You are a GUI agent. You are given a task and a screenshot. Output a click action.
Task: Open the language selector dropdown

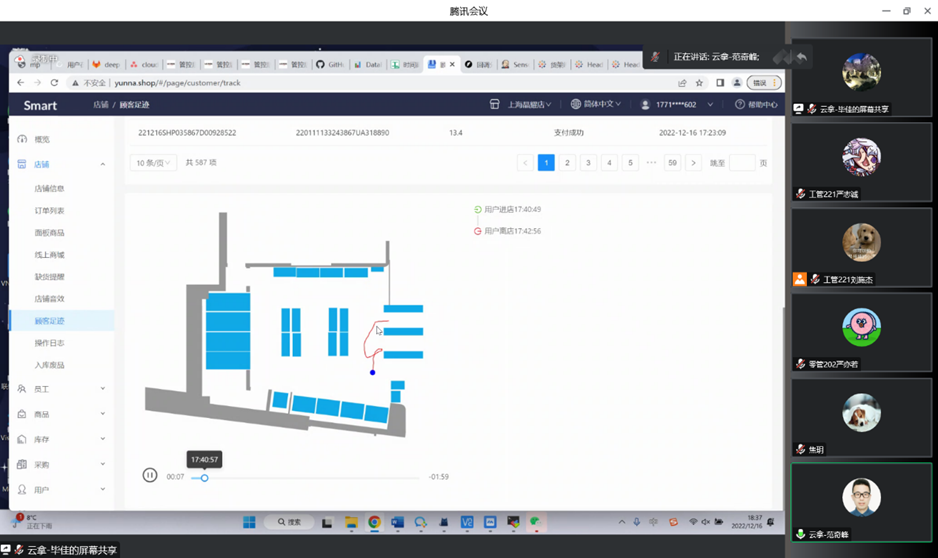(596, 104)
